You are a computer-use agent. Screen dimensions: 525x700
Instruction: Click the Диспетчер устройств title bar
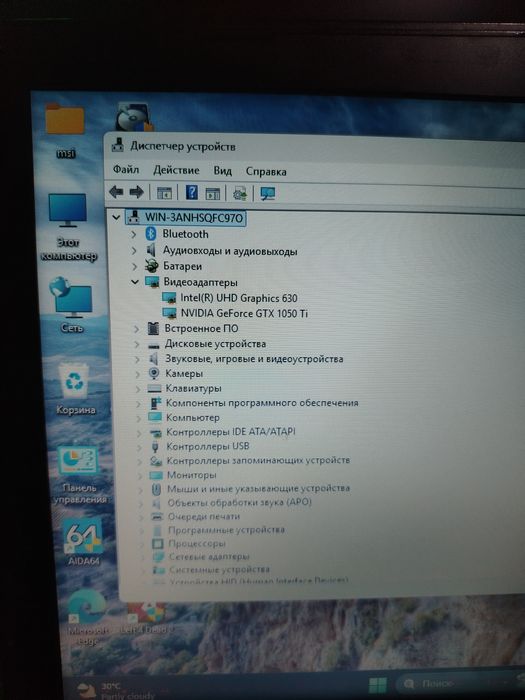[x=315, y=146]
